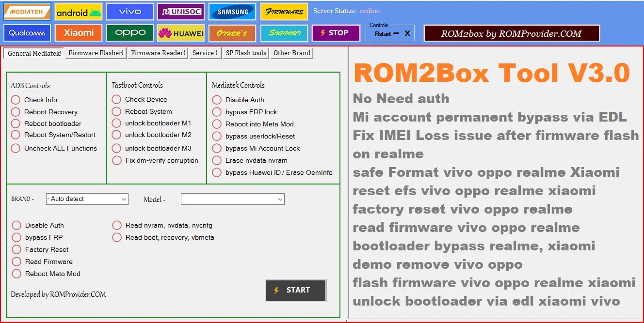The width and height of the screenshot is (644, 323).
Task: Select Reboot bootloader radio option
Action: 47,123
